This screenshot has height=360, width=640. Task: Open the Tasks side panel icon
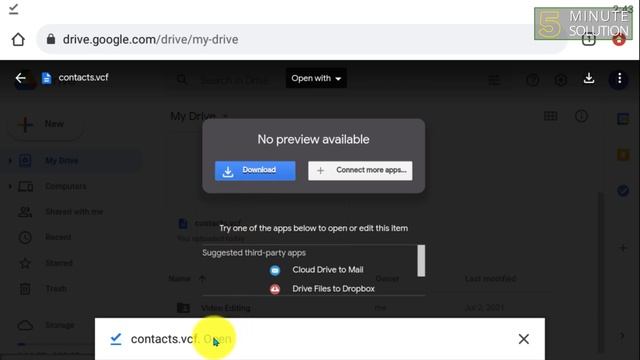(623, 190)
